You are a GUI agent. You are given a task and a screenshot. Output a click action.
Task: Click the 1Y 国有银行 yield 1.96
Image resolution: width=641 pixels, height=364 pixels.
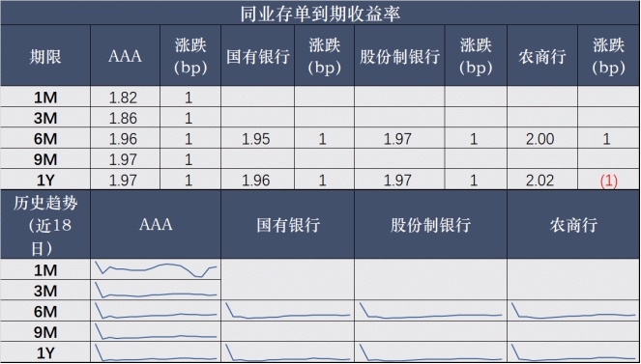256,180
